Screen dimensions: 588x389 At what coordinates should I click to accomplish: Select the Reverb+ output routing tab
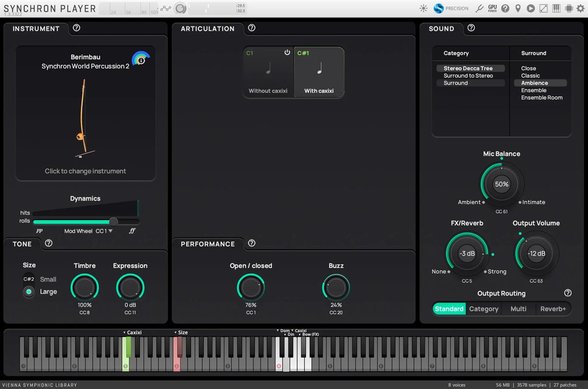click(x=553, y=309)
